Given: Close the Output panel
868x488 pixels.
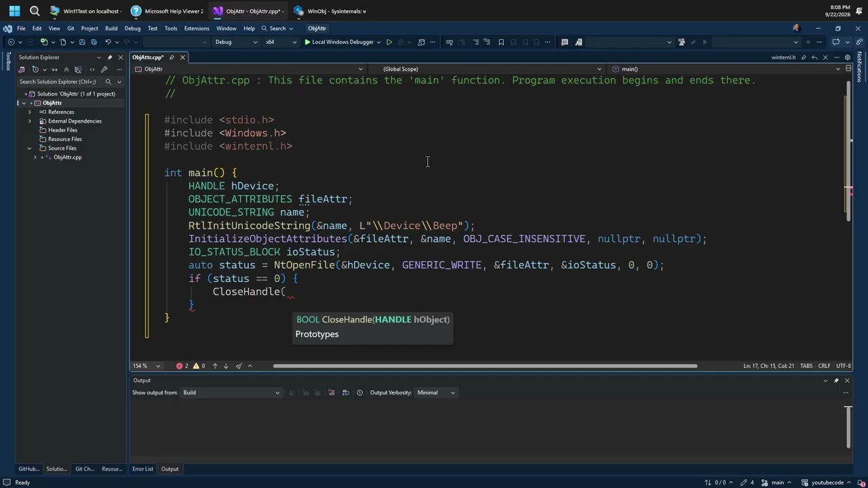Looking at the screenshot, I should point(847,380).
